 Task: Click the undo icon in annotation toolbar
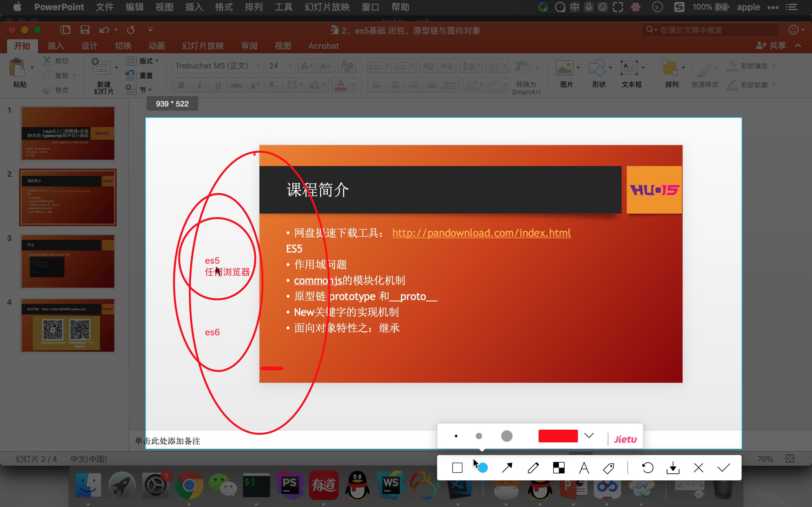(x=647, y=467)
